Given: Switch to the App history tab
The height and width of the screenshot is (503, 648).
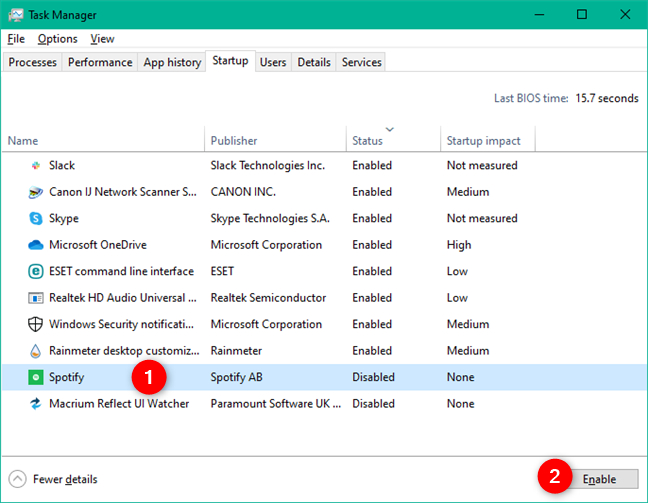Looking at the screenshot, I should click(x=172, y=62).
